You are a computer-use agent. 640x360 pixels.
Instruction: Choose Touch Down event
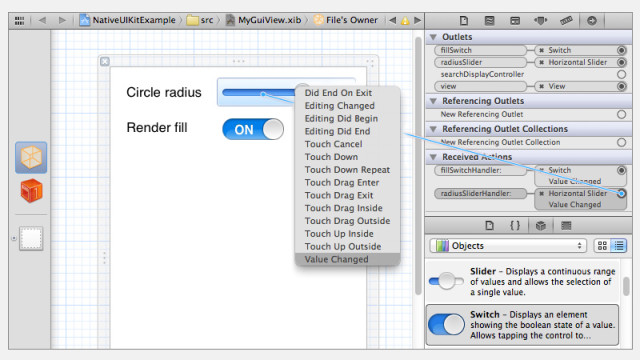click(347, 157)
